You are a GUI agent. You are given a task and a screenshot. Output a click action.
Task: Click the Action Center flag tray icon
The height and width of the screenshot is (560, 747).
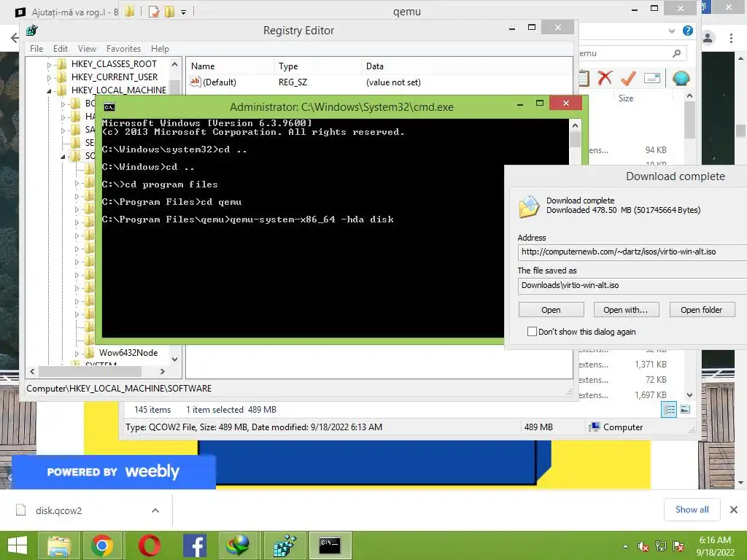(678, 546)
